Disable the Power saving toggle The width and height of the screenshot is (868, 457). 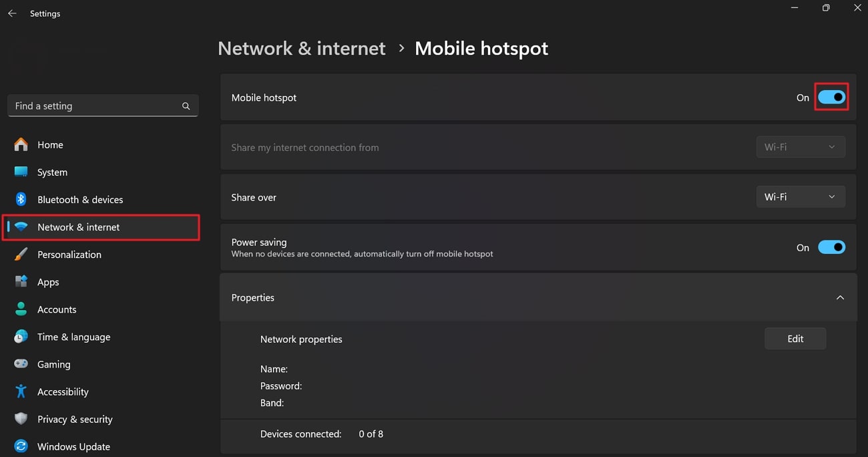(x=831, y=247)
